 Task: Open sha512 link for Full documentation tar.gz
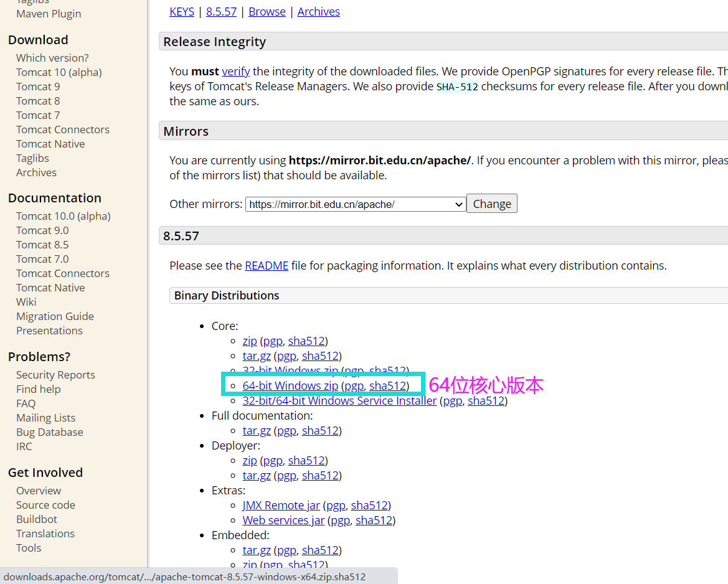tap(320, 430)
